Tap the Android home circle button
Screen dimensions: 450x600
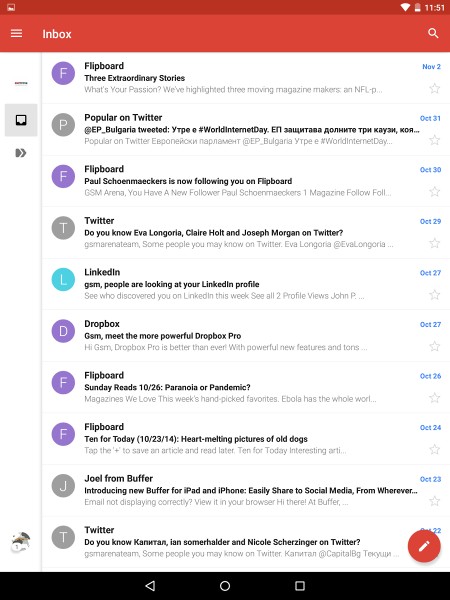pyautogui.click(x=225, y=585)
